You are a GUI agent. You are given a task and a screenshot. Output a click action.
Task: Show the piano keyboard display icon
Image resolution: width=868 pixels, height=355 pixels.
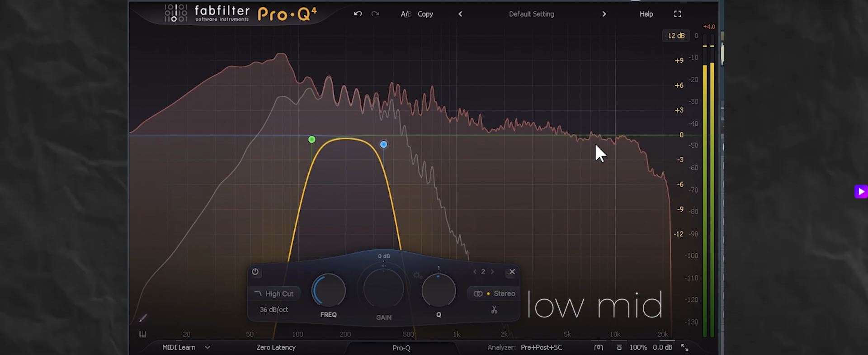tap(143, 334)
